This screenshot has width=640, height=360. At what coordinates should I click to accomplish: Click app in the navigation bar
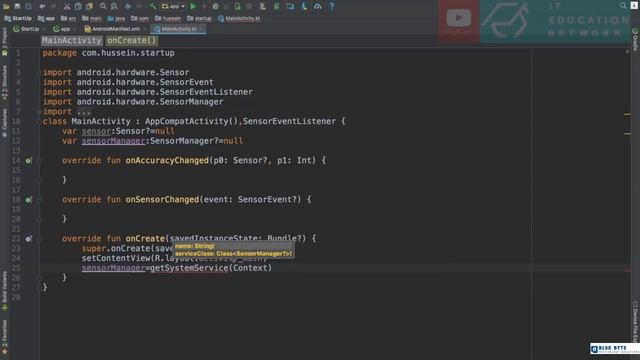click(46, 18)
